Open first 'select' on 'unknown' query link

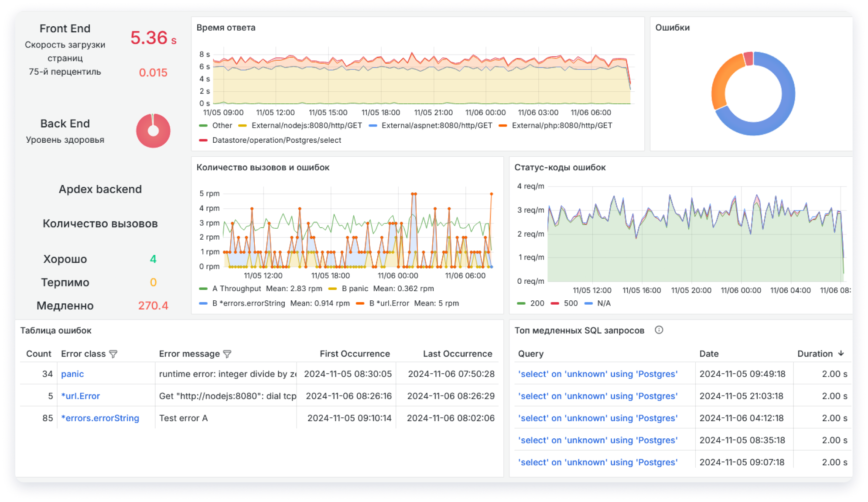point(598,374)
